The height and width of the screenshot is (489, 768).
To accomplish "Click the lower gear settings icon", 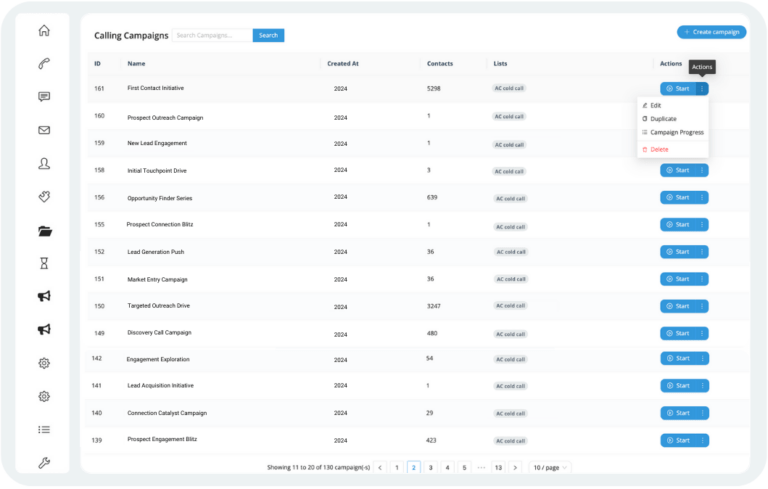I will [44, 396].
